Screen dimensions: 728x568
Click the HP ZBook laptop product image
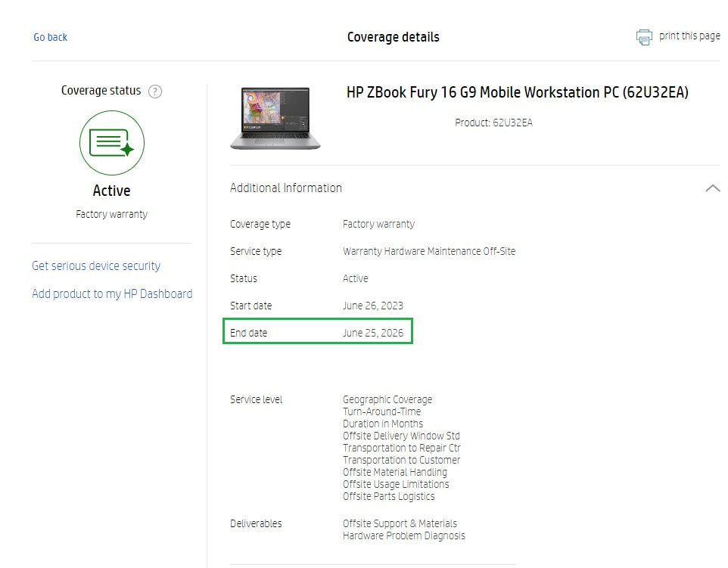(275, 117)
